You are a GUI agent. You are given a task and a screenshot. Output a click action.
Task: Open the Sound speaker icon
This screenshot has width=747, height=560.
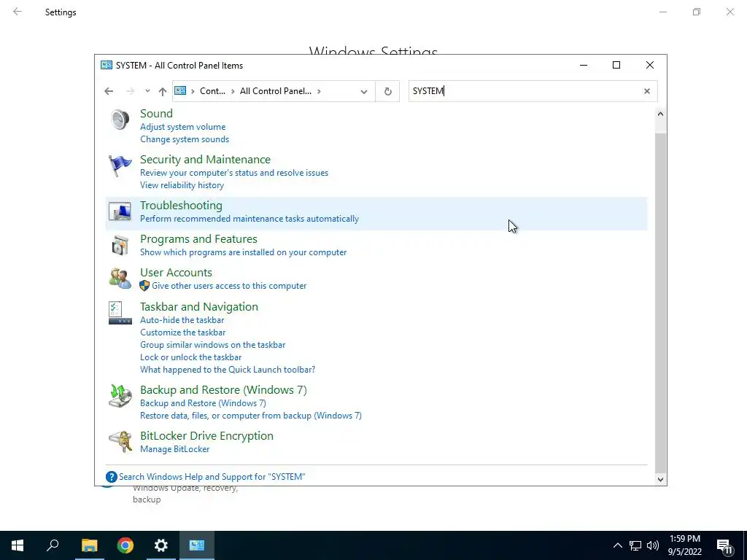(x=120, y=120)
